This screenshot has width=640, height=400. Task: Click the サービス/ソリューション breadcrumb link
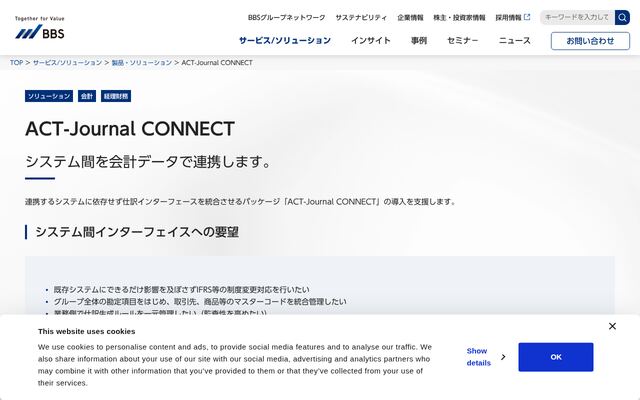click(67, 62)
